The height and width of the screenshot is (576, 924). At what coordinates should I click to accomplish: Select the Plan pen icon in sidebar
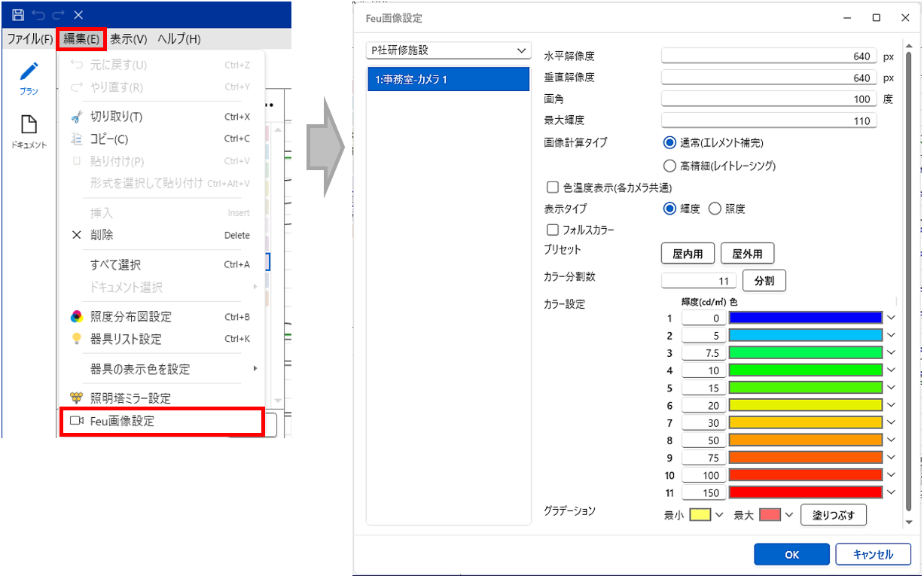click(x=29, y=72)
